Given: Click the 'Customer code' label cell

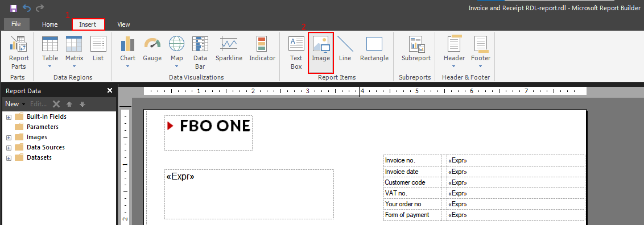Looking at the screenshot, I should pyautogui.click(x=412, y=182).
